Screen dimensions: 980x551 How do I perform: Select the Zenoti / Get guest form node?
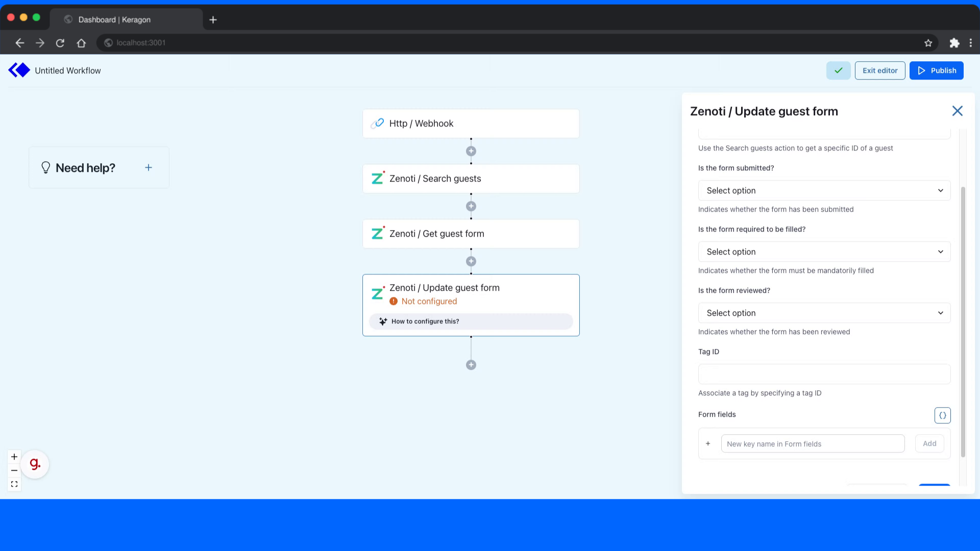(471, 234)
